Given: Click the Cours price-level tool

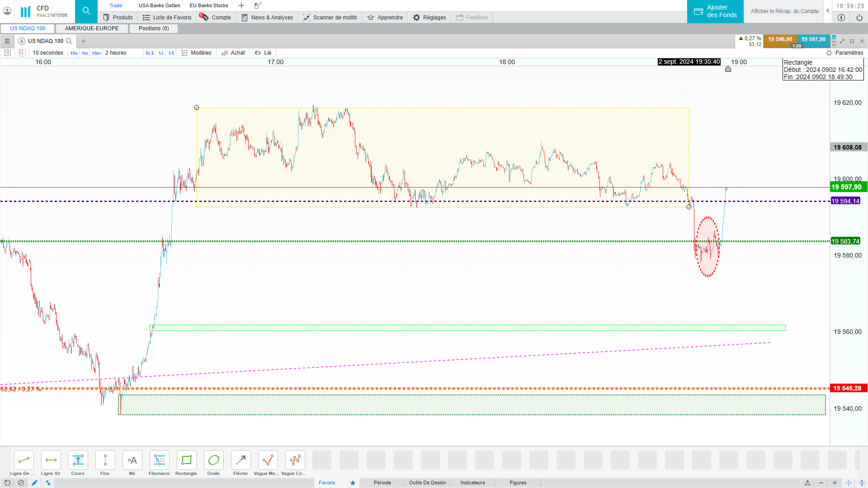Looking at the screenshot, I should [x=78, y=460].
